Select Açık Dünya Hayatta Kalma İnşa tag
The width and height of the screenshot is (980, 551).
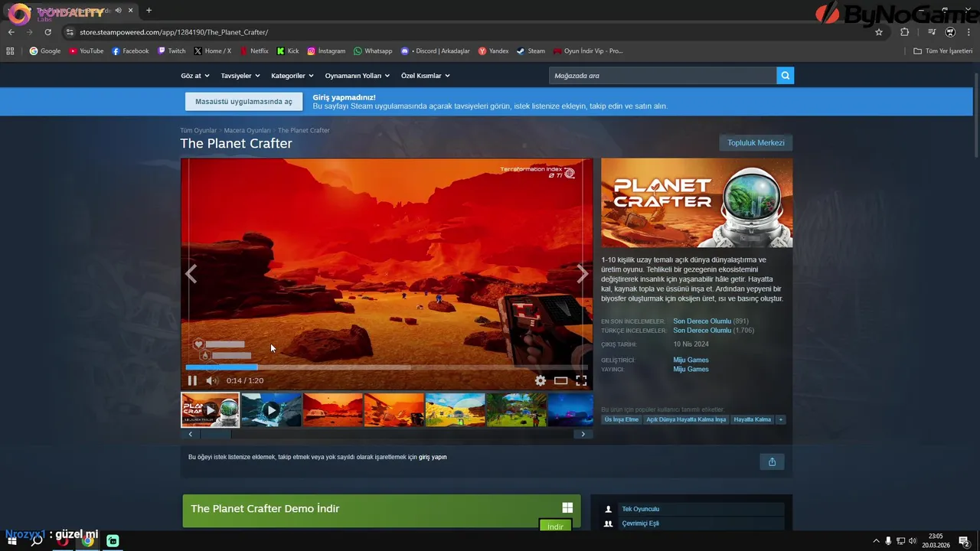[686, 419]
